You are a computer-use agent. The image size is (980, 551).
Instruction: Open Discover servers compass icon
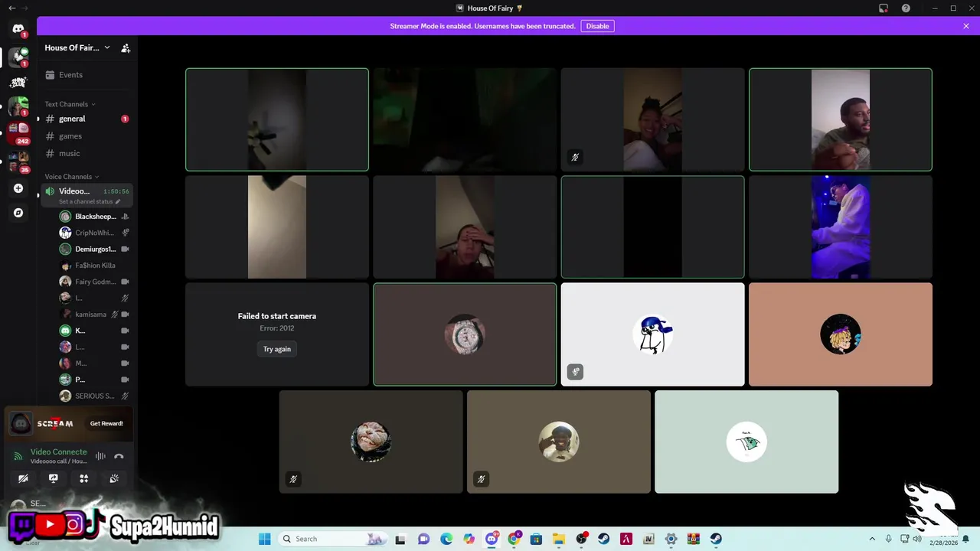click(x=18, y=213)
